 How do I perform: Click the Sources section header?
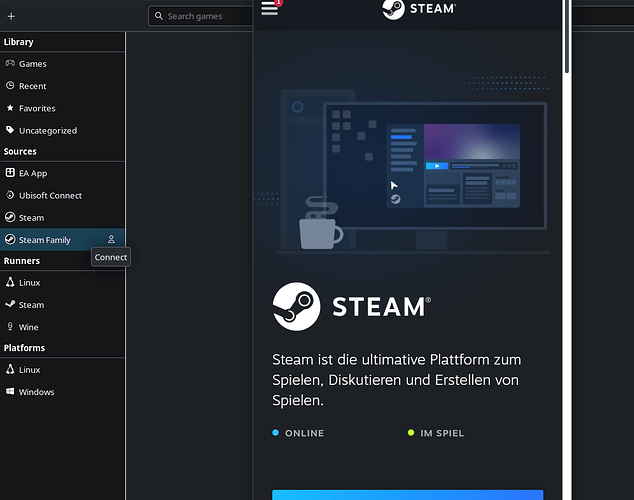pos(20,152)
